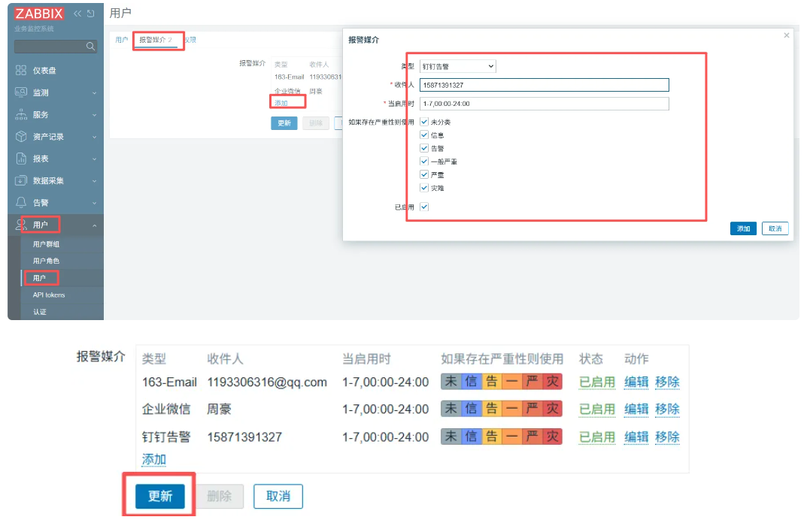Open the 类型 dropdown showing 钉钉告警

[x=457, y=66]
